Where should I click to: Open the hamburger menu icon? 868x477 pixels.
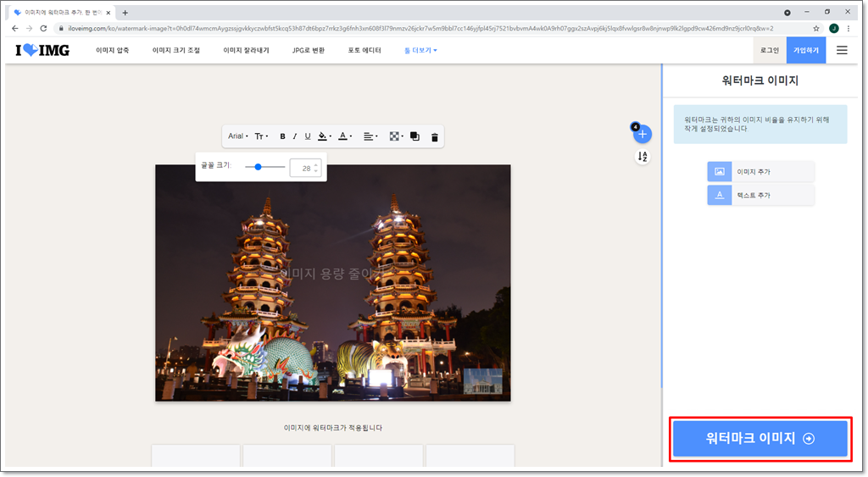tap(842, 50)
